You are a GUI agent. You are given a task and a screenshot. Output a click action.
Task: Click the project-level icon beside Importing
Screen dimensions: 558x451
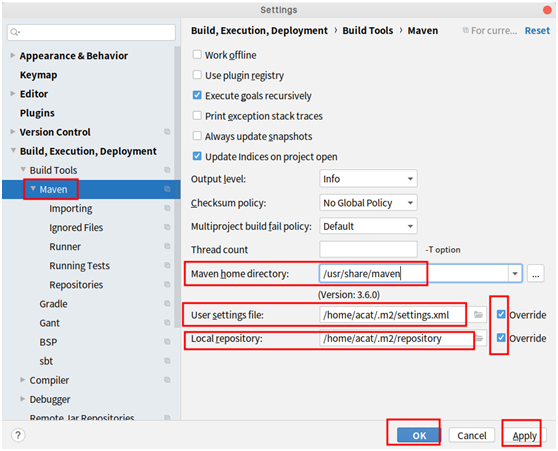(167, 208)
